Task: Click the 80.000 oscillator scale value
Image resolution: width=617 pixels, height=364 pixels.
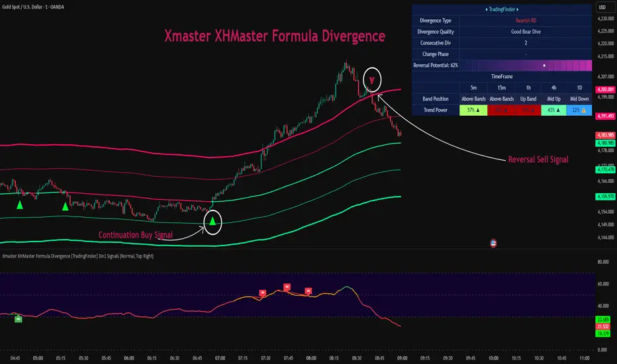Action: [603, 261]
